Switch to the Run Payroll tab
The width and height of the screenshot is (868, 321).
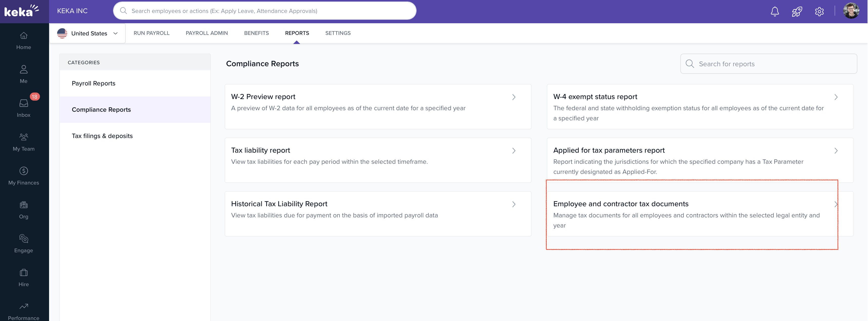(x=151, y=33)
